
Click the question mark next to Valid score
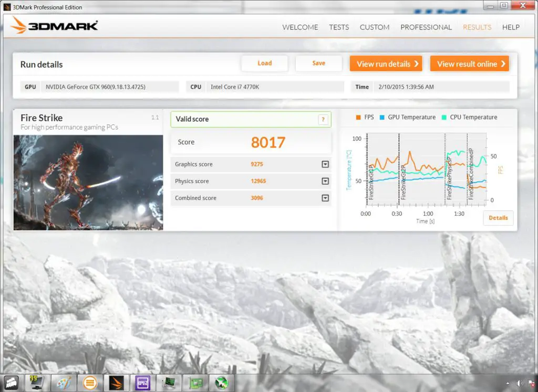(323, 120)
